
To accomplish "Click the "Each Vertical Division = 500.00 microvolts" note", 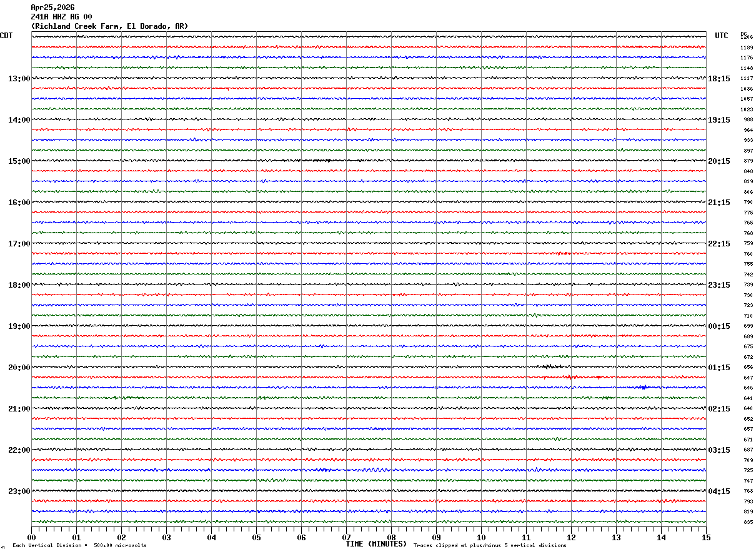I will (x=79, y=546).
